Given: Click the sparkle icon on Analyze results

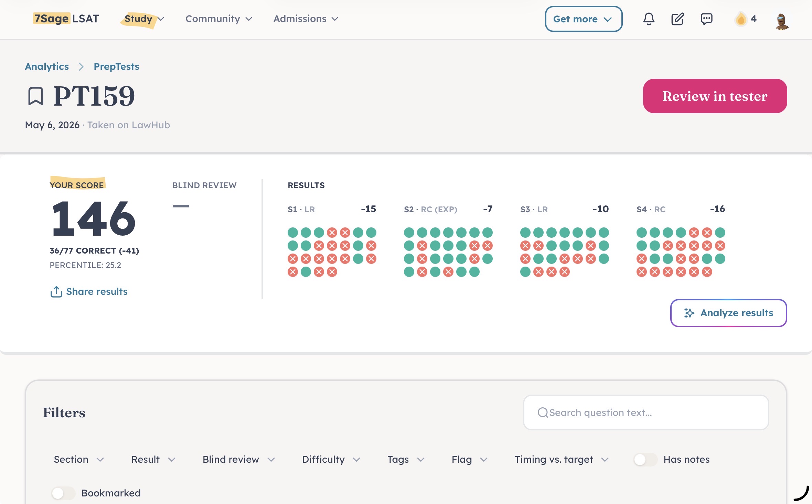Looking at the screenshot, I should 689,313.
